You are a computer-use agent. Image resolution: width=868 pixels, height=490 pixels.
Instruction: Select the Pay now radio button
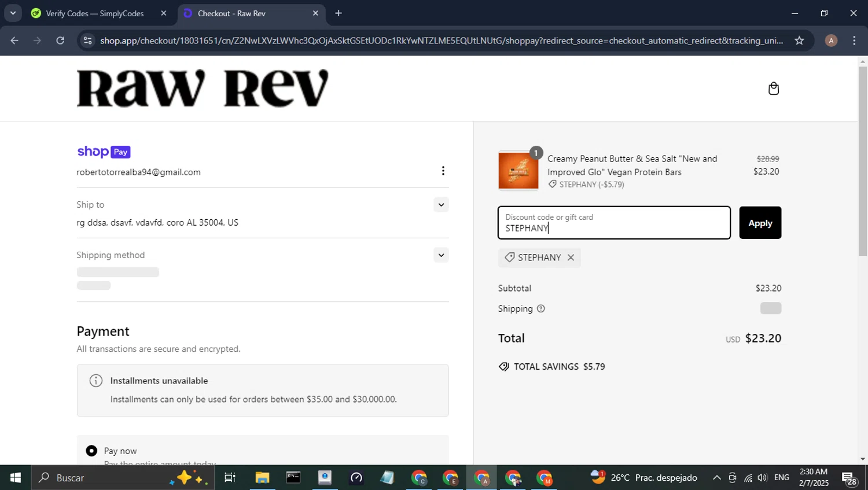tap(91, 451)
